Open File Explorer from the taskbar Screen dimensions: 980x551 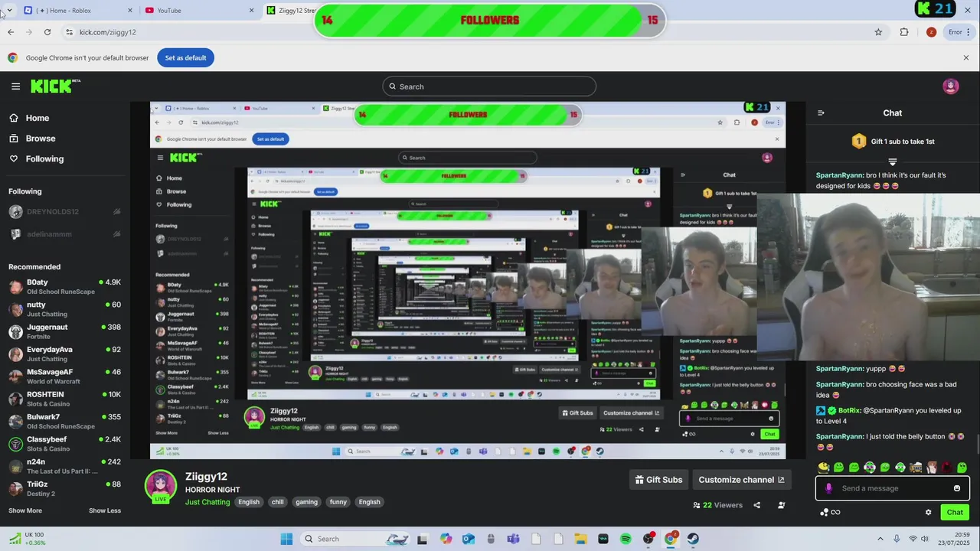(580, 539)
